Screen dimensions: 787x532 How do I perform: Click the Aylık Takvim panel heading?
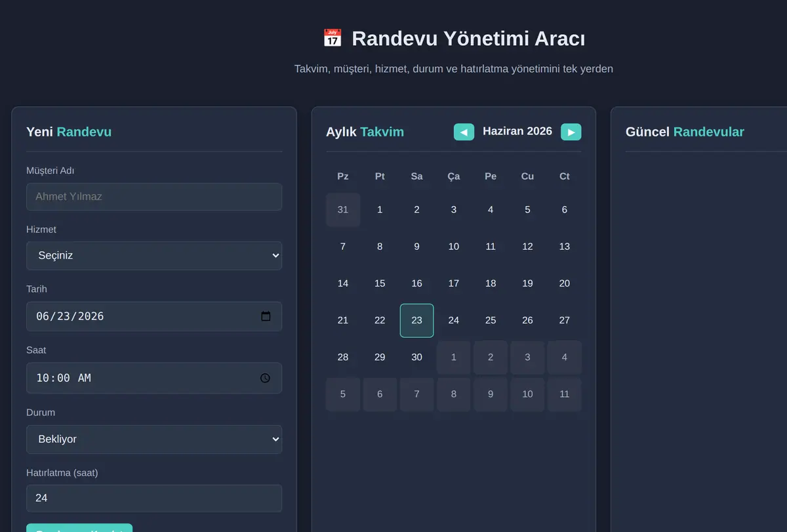click(x=365, y=132)
